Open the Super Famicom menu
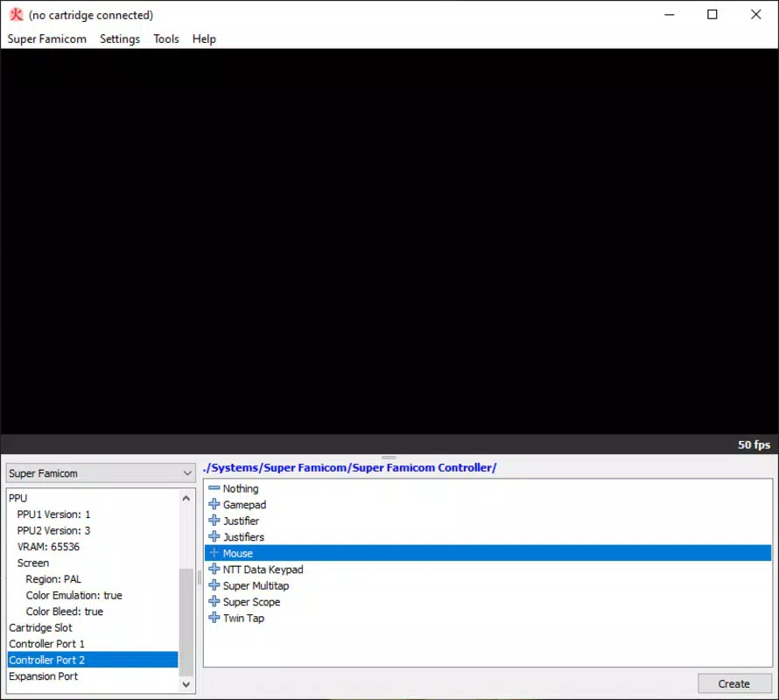The height and width of the screenshot is (700, 779). pyautogui.click(x=46, y=38)
